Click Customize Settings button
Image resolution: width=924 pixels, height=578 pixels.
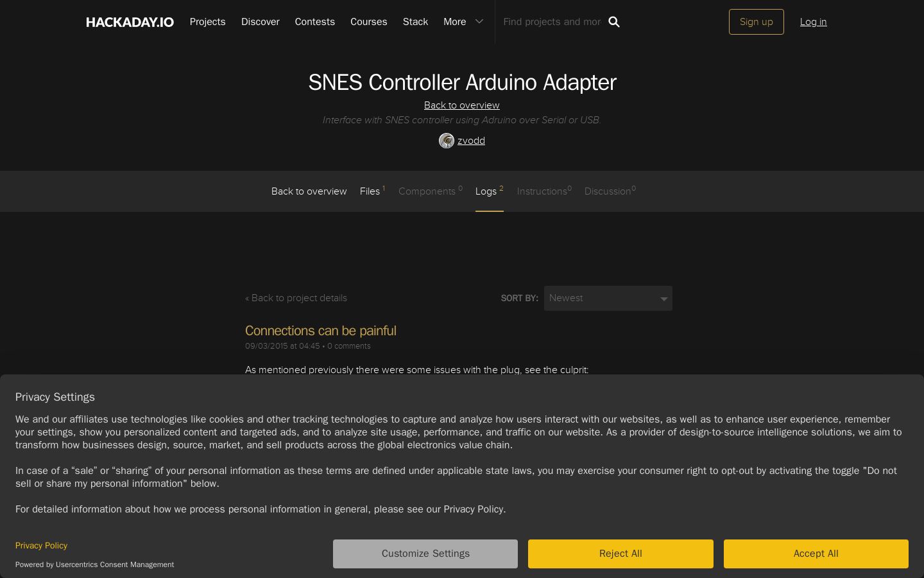(x=425, y=554)
